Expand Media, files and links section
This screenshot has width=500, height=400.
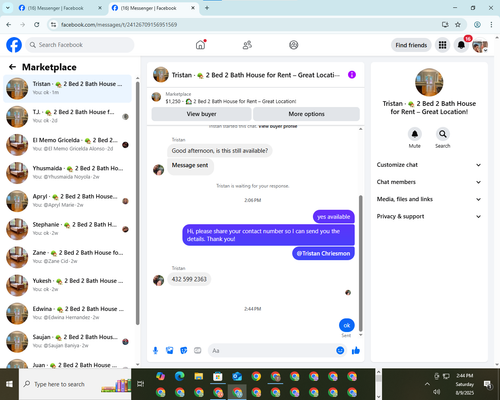[429, 199]
